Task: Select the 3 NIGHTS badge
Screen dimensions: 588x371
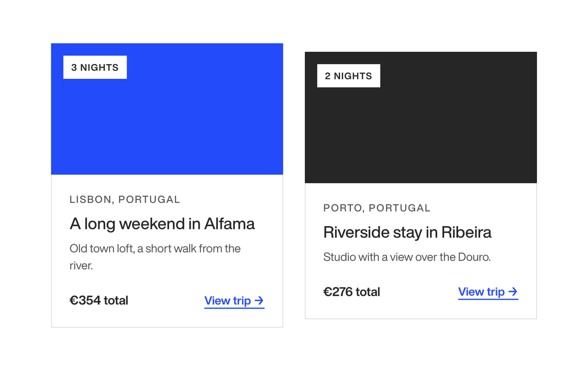Action: pyautogui.click(x=95, y=67)
